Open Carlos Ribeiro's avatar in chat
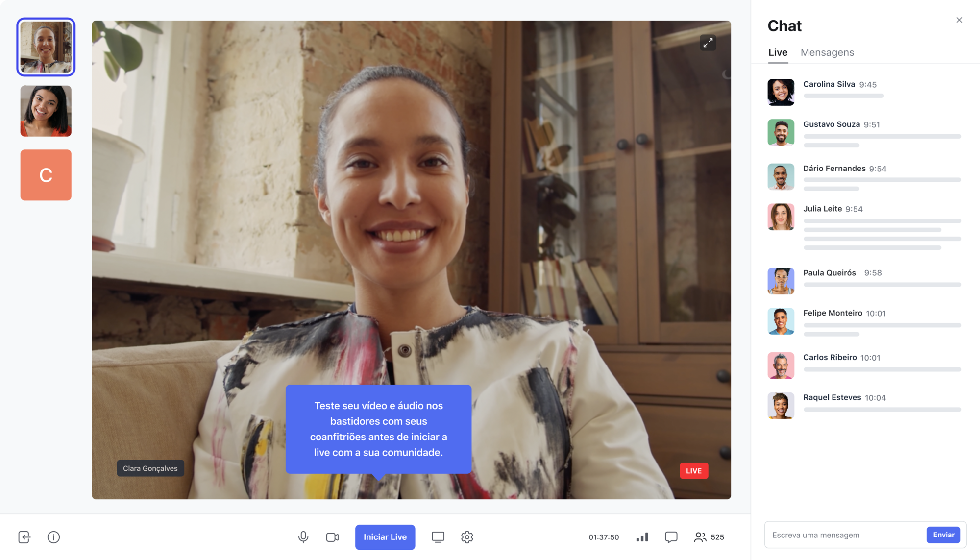Viewport: 980px width, 560px height. click(781, 365)
